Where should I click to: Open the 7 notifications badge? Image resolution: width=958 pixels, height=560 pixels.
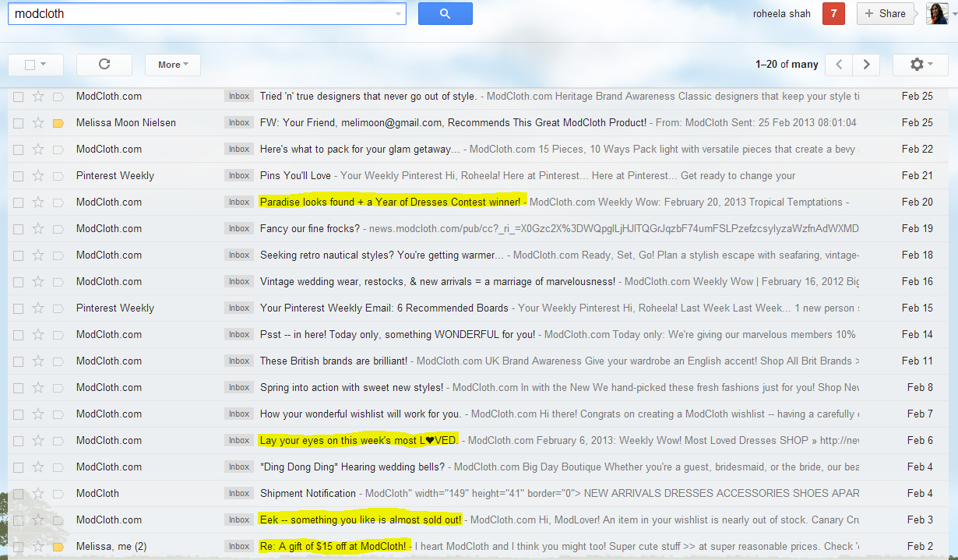click(x=833, y=13)
